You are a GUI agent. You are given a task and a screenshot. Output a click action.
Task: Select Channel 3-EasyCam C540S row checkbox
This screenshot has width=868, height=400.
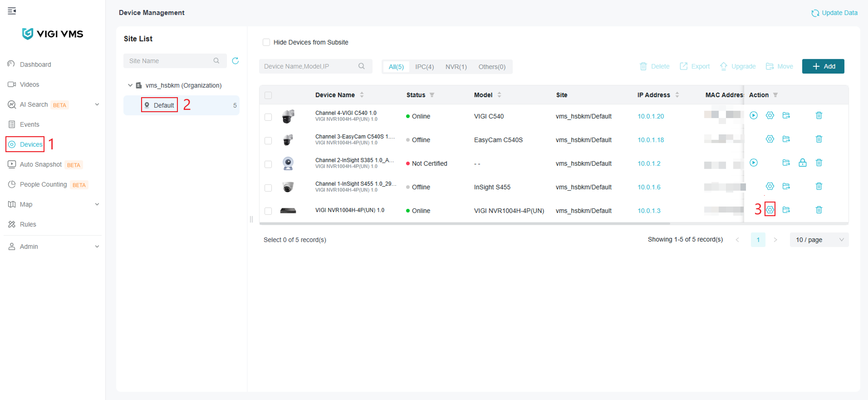tap(268, 140)
